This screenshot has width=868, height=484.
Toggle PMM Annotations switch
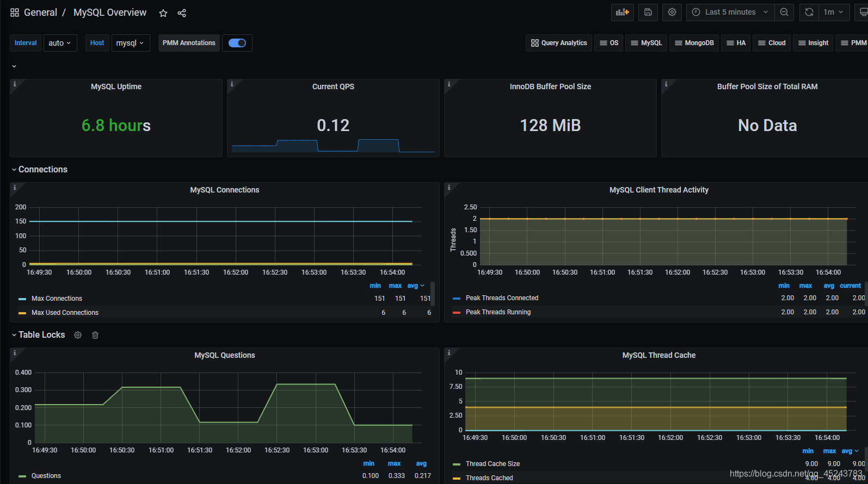[237, 43]
